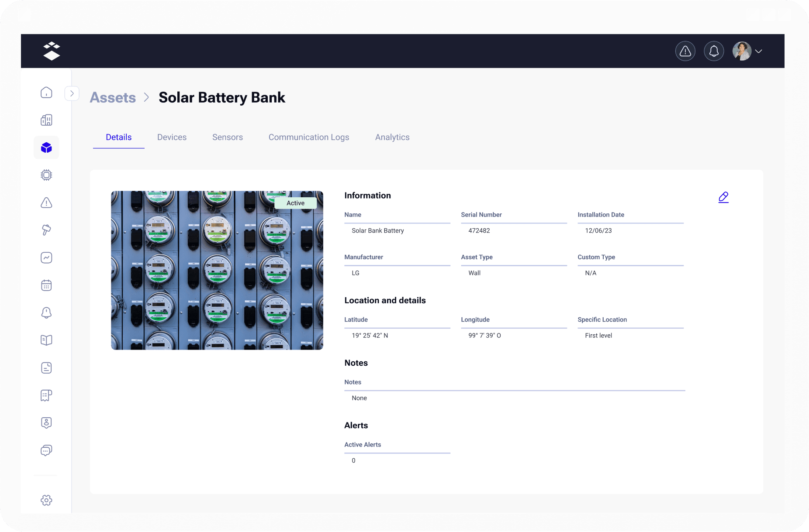The height and width of the screenshot is (532, 809).
Task: Click the Assets breadcrumb link
Action: 113,97
